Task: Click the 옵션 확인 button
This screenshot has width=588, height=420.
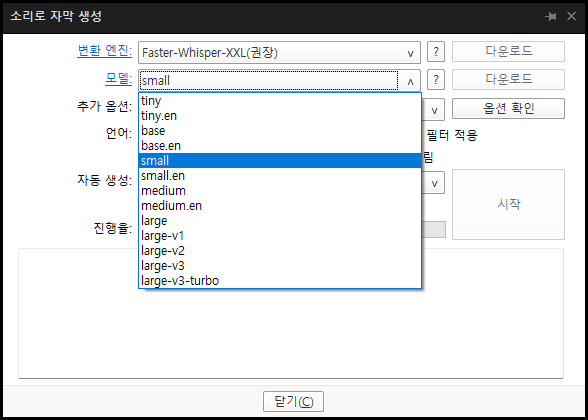Action: (508, 108)
